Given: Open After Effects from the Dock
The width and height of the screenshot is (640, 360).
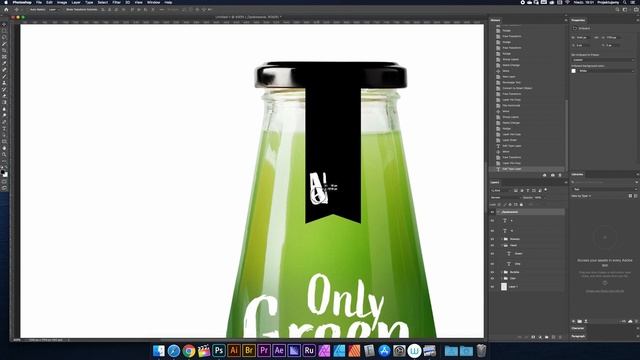Looking at the screenshot, I should click(x=279, y=350).
